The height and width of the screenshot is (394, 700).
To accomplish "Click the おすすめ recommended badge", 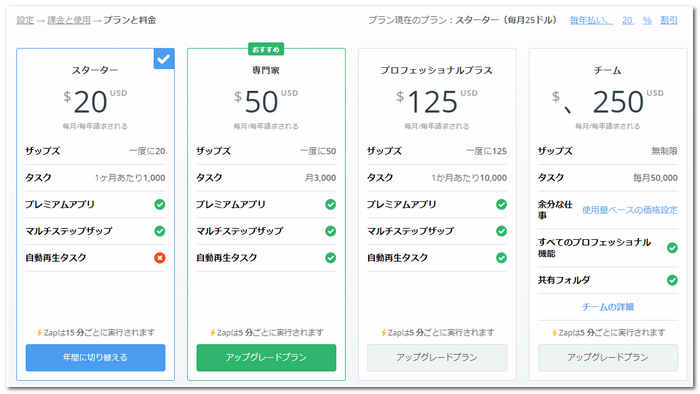I will pyautogui.click(x=266, y=49).
